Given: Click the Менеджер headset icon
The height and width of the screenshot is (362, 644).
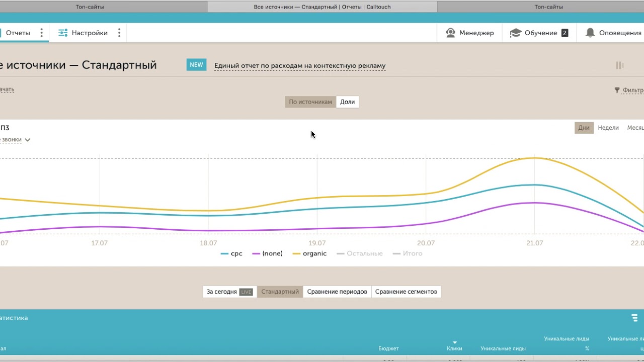Looking at the screenshot, I should tap(451, 33).
